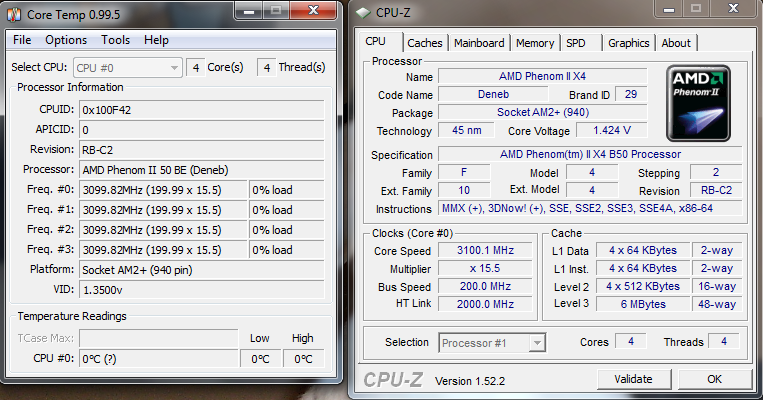This screenshot has width=763, height=400.
Task: Click the Core Temp Revision field RB-C2
Action: tap(201, 150)
